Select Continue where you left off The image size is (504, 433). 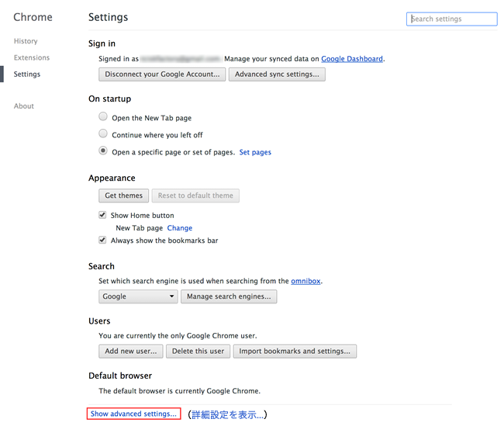pyautogui.click(x=103, y=133)
